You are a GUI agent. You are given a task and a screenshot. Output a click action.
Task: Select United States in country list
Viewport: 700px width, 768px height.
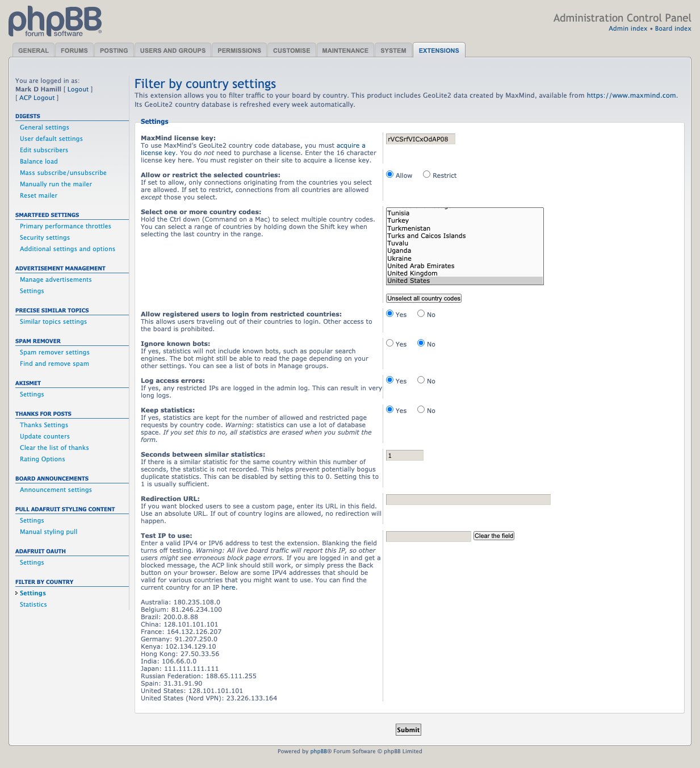[x=464, y=281]
